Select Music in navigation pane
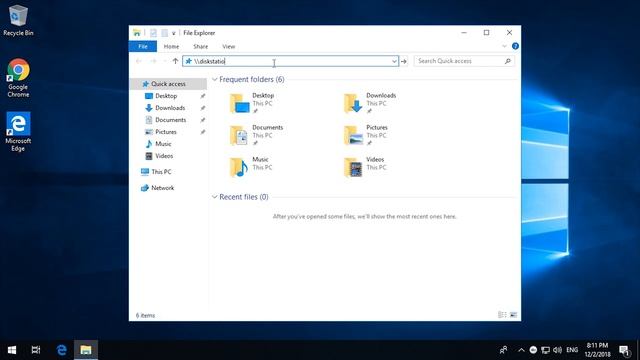 click(x=163, y=144)
